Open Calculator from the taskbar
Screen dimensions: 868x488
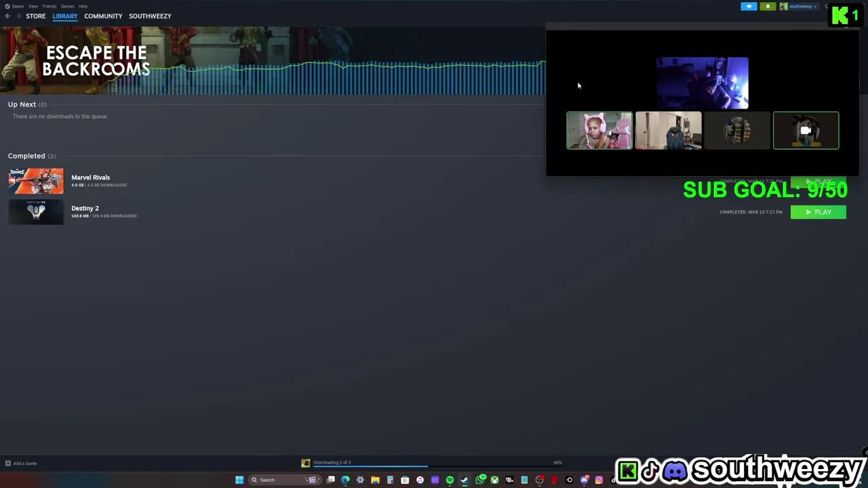click(x=390, y=480)
